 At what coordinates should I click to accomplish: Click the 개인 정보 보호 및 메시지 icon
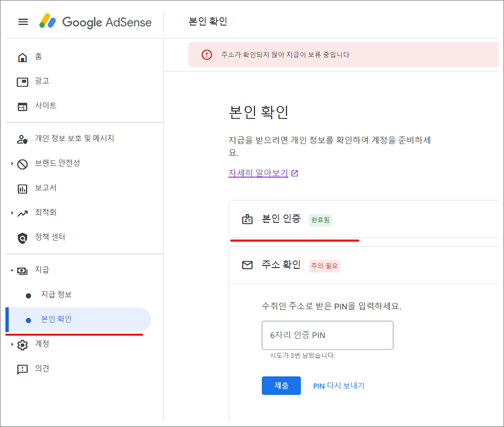pos(22,138)
